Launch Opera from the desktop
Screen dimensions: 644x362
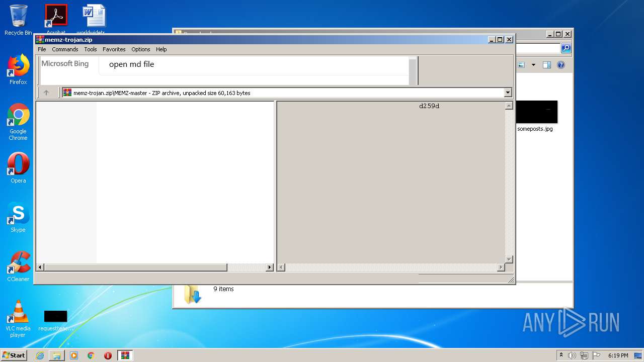pyautogui.click(x=18, y=168)
